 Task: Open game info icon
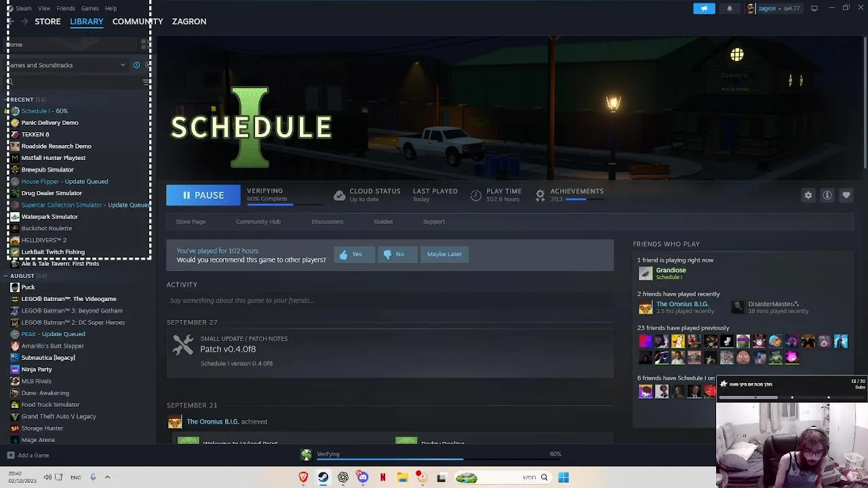tap(827, 195)
